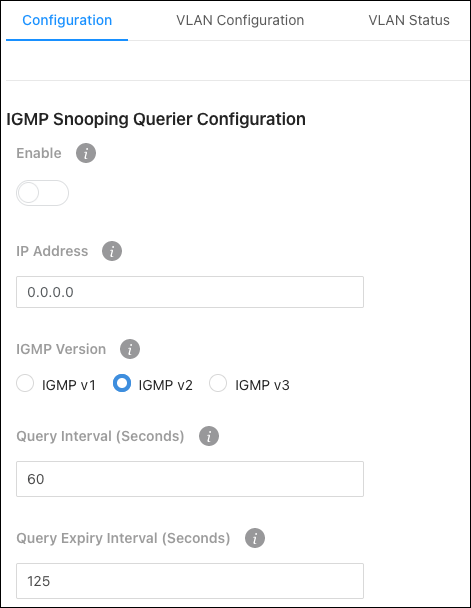Open the VLAN Status tab
This screenshot has width=471, height=608.
point(409,20)
